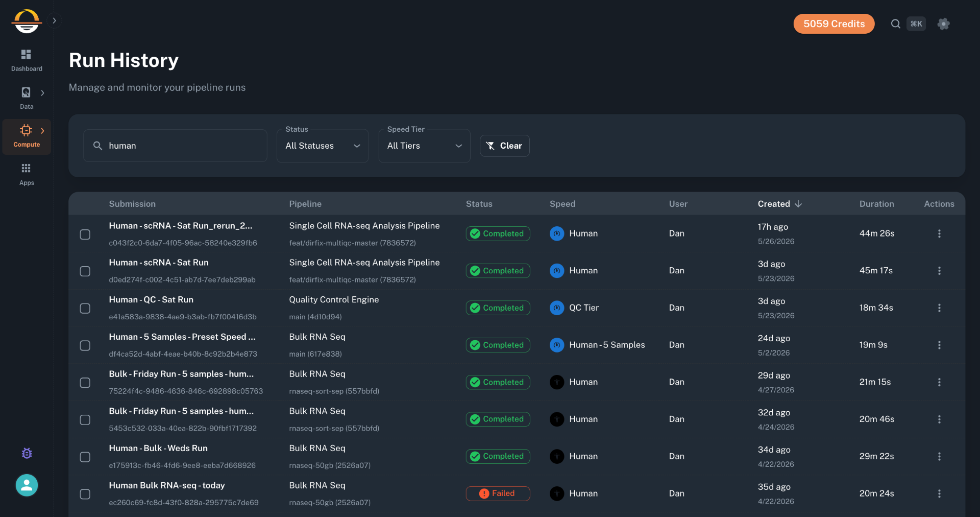Expand the Data submenu chevron
Viewport: 980px width, 517px height.
[x=43, y=93]
